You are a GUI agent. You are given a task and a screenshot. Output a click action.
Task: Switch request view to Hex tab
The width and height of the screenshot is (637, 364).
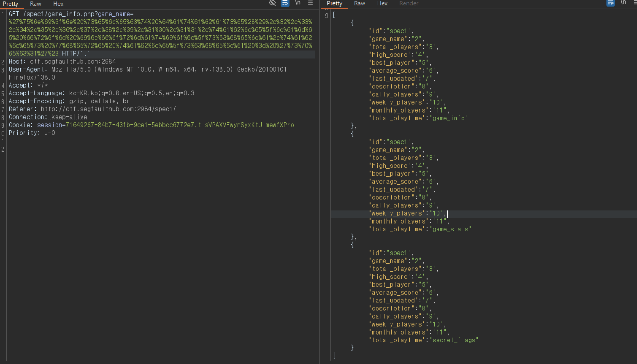(x=58, y=4)
